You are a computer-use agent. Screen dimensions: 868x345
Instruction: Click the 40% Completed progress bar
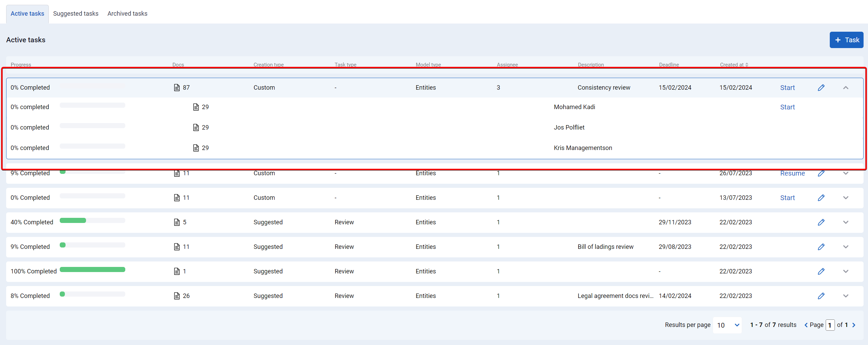tap(93, 221)
